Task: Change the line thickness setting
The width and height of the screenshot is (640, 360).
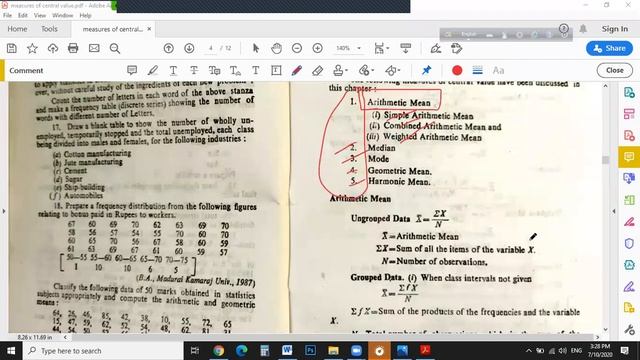Action: tap(478, 70)
